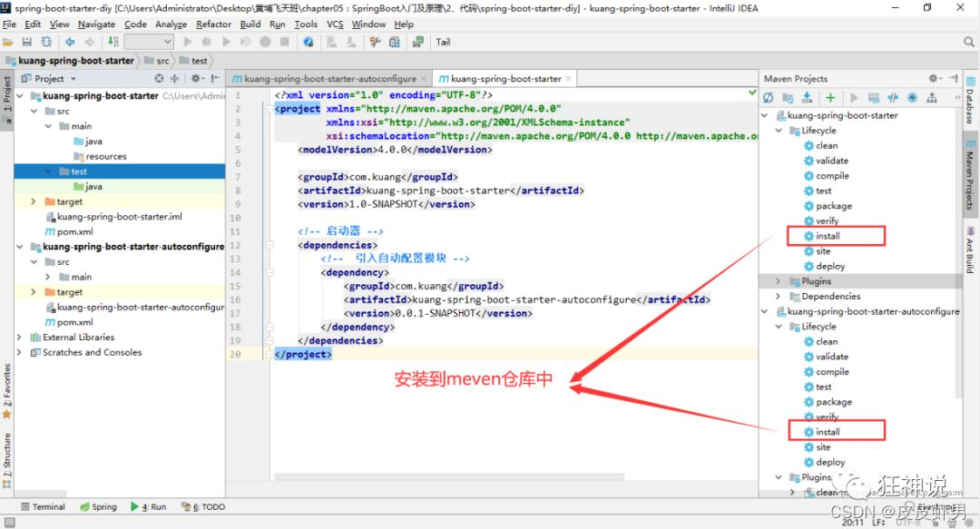Screen dimensions: 980x529
Task: Collapse kuang-spring-boot-starter-autoconfigure project node
Action: [20, 247]
